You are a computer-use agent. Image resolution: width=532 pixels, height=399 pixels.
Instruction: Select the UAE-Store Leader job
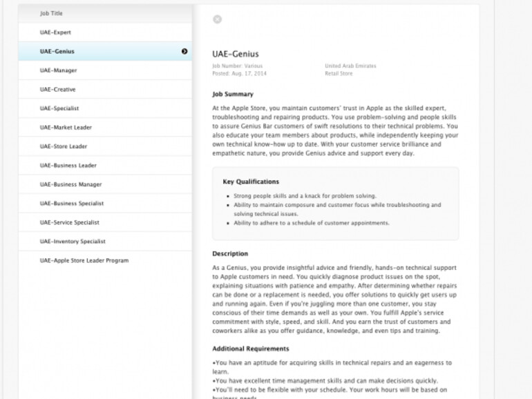[64, 146]
